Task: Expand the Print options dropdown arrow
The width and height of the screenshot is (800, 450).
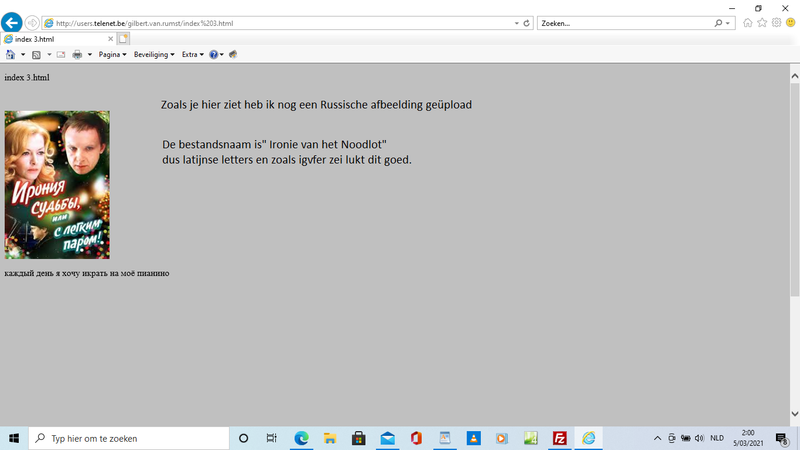Action: 90,55
